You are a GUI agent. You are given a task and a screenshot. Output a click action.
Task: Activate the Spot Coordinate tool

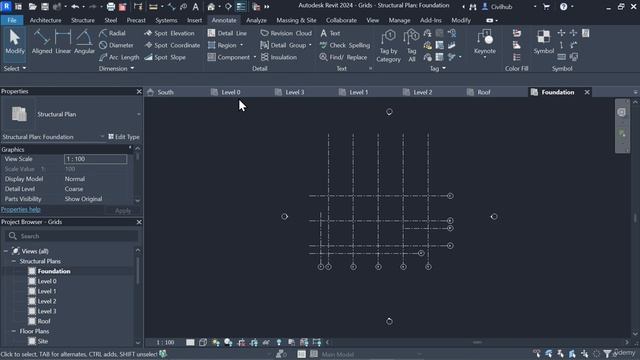point(172,45)
